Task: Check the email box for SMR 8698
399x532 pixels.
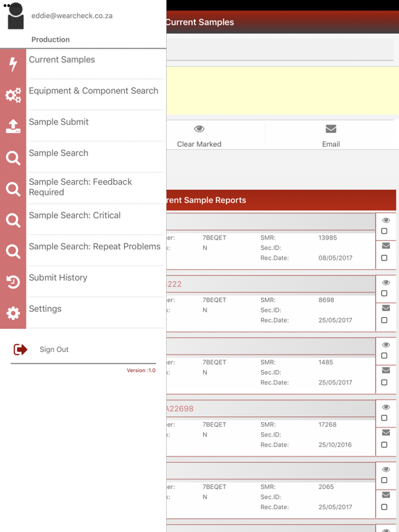Action: (384, 320)
